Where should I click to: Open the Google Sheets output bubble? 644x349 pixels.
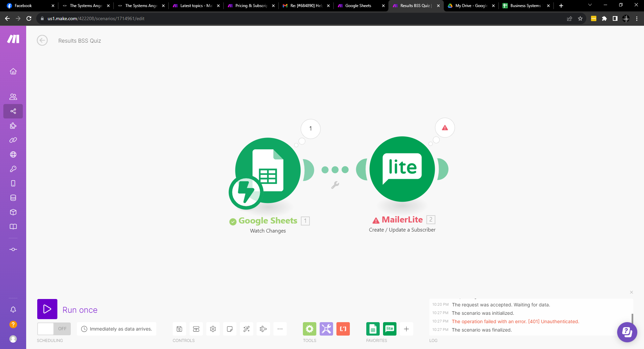[311, 129]
